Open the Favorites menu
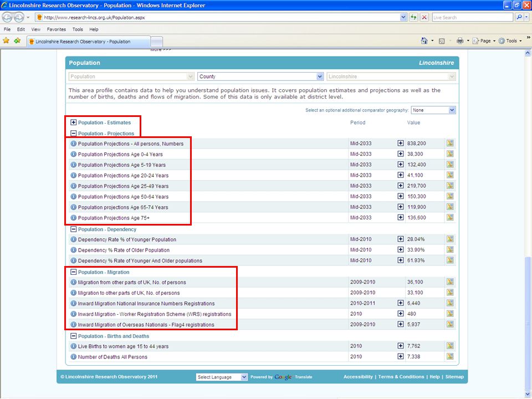Screen dimensions: 532x399 [57, 29]
